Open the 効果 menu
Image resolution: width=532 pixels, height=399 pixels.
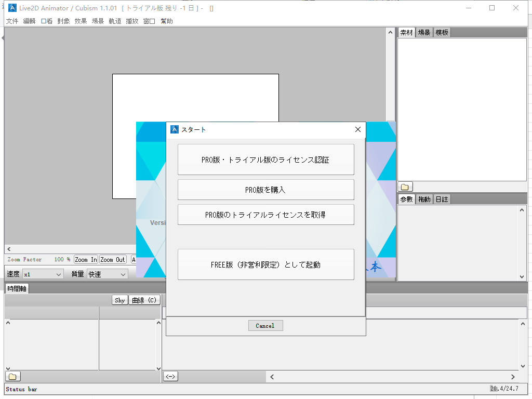point(81,21)
